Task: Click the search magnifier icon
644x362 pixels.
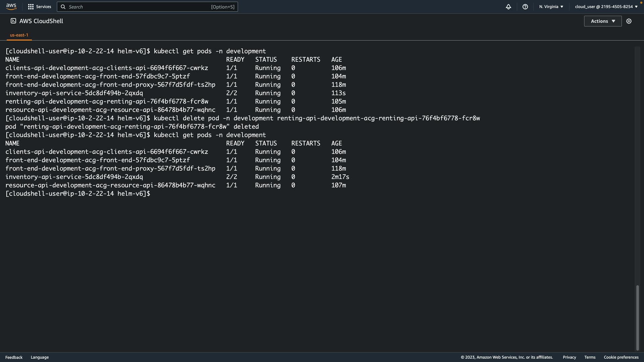Action: [63, 7]
